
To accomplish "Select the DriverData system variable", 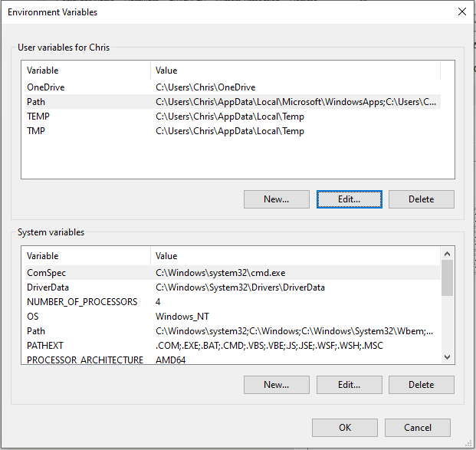I will pos(233,287).
